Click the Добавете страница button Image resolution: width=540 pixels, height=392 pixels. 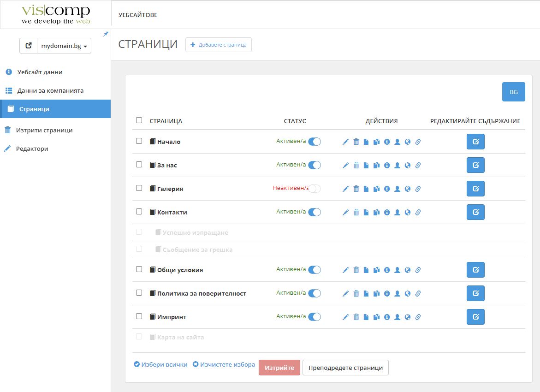point(219,45)
